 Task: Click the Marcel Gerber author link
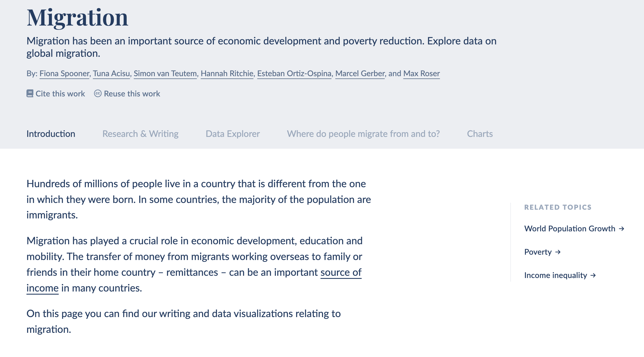[360, 74]
